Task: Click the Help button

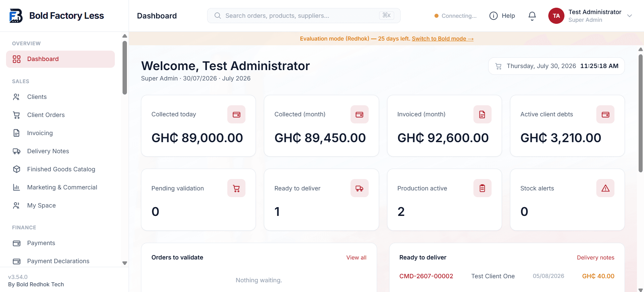Action: [x=502, y=16]
